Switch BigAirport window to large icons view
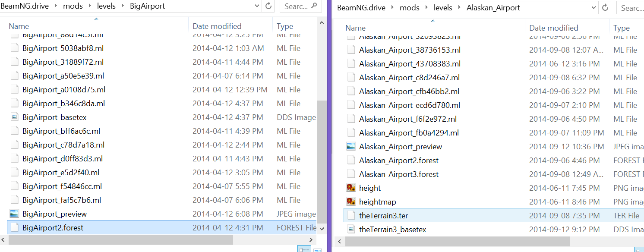644x252 pixels. coord(317,250)
